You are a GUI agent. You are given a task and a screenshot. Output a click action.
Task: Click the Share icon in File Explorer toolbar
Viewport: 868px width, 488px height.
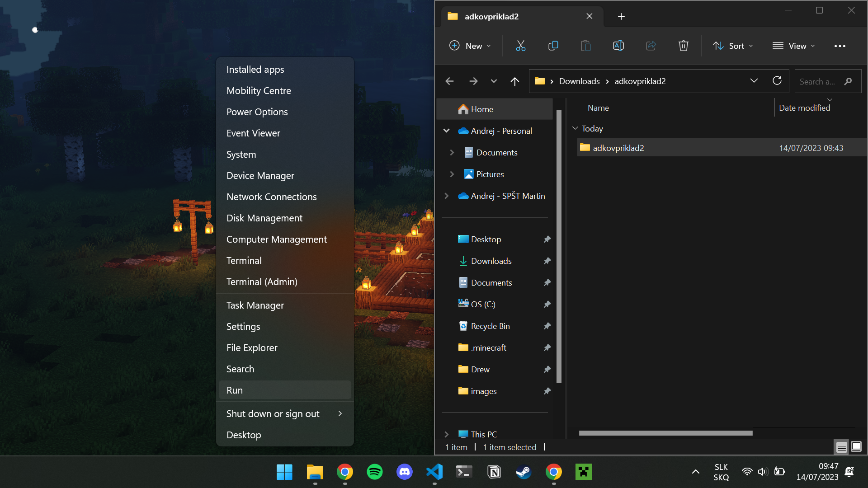[x=651, y=46]
